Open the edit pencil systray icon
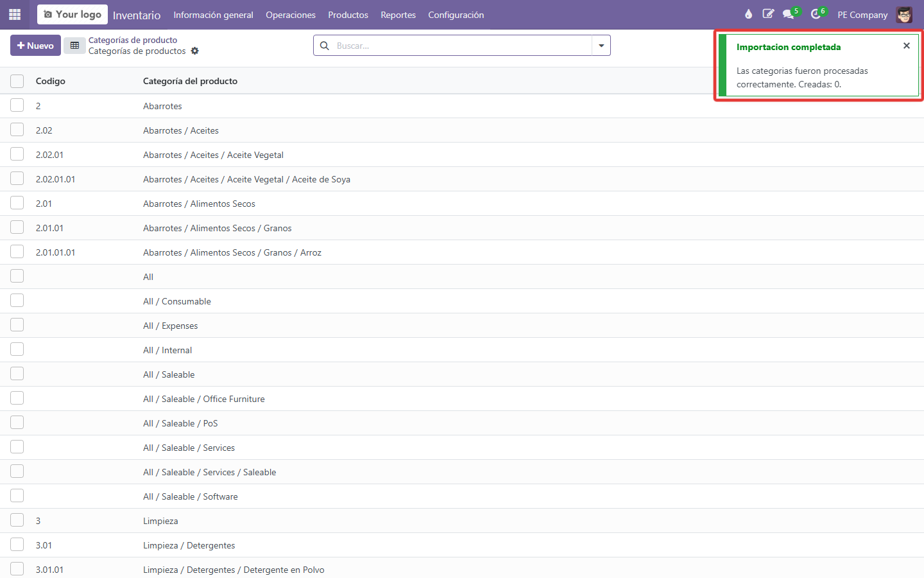 coord(768,14)
